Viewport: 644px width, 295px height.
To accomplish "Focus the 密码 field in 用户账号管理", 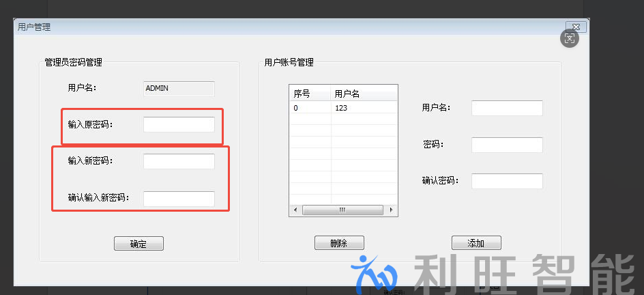I will pyautogui.click(x=507, y=145).
